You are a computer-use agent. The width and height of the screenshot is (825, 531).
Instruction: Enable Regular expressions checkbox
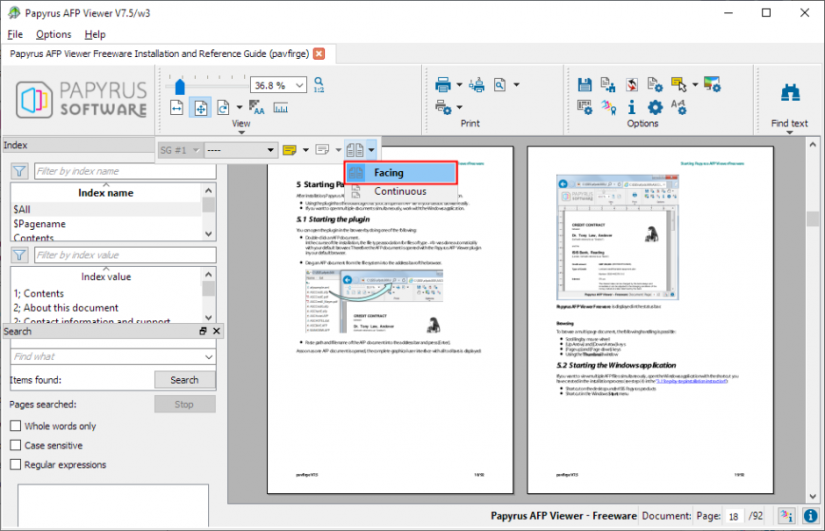[16, 464]
